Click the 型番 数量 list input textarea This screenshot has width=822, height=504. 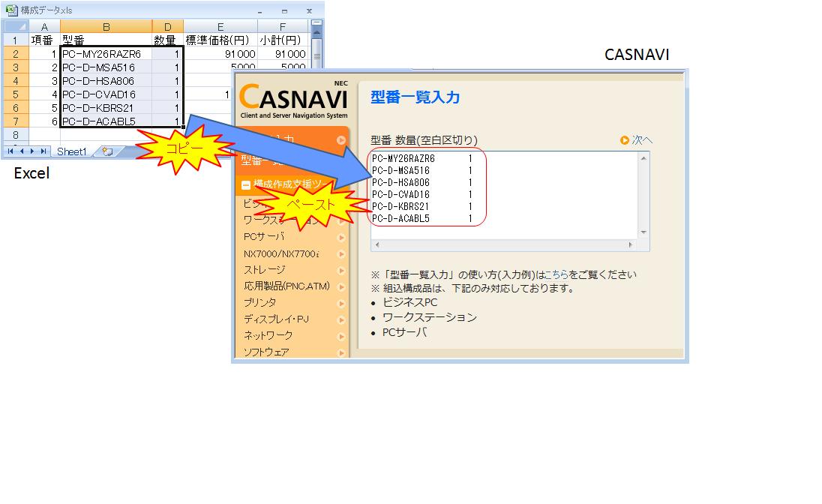click(504, 196)
